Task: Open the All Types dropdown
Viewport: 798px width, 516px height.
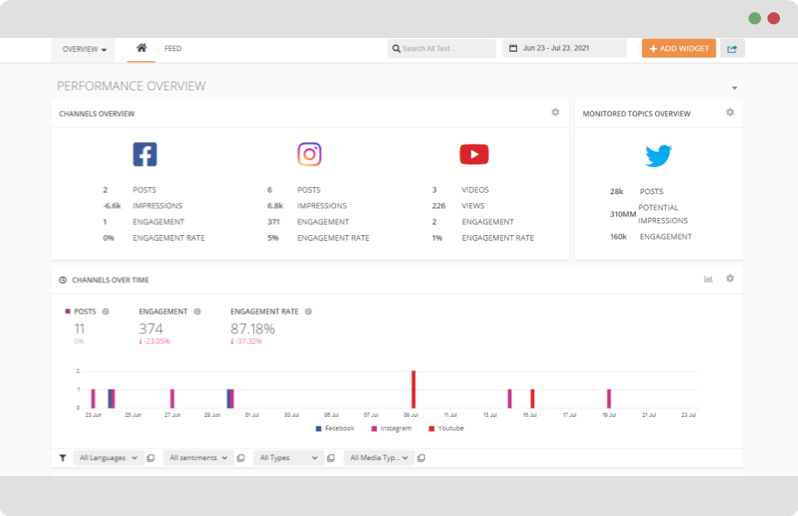Action: pyautogui.click(x=289, y=458)
